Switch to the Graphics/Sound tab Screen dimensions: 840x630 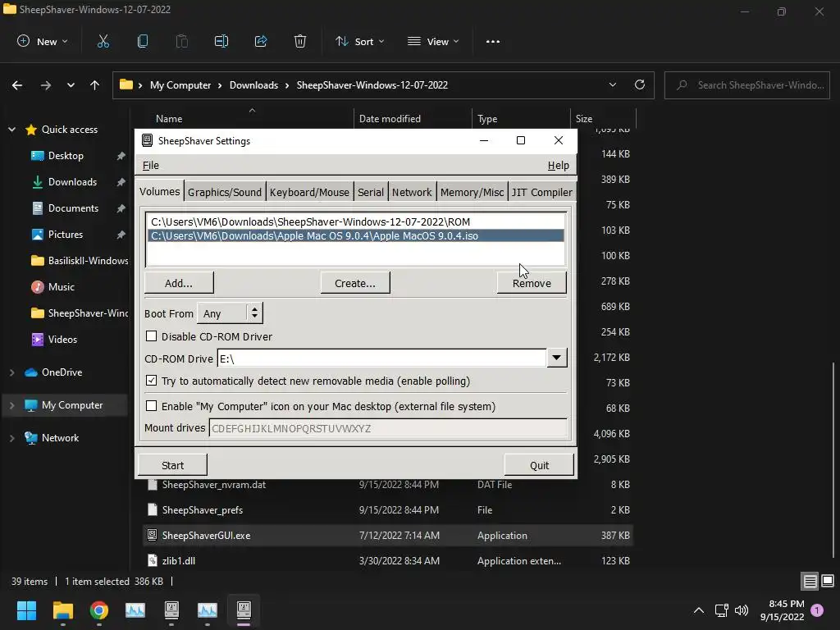[x=225, y=192]
